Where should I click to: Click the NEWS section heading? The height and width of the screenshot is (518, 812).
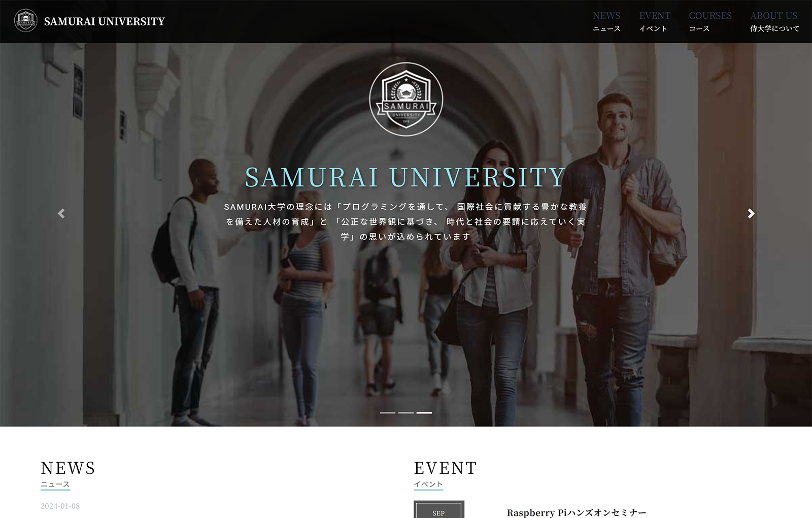coord(68,468)
